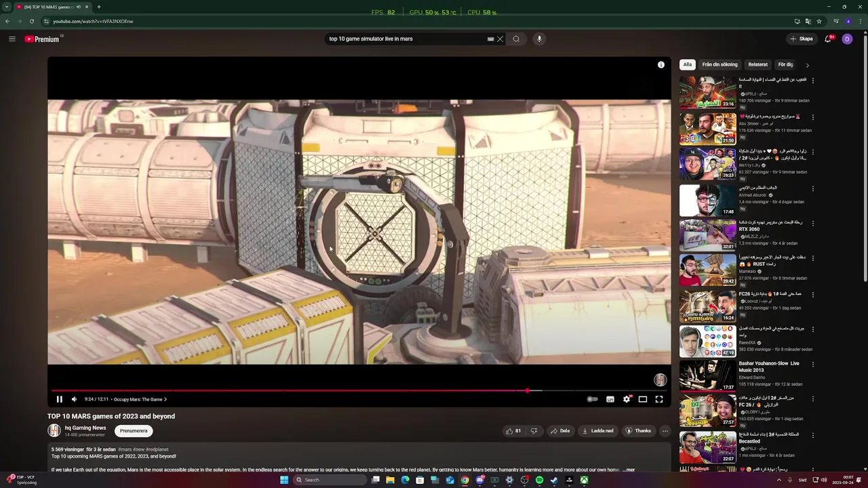Open a new browser tab
This screenshot has width=868, height=488.
pyautogui.click(x=98, y=7)
